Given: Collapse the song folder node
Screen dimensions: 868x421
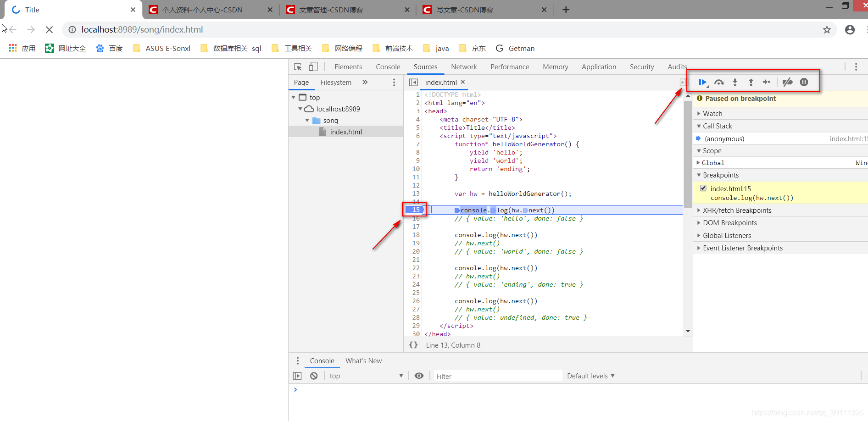Looking at the screenshot, I should [307, 121].
